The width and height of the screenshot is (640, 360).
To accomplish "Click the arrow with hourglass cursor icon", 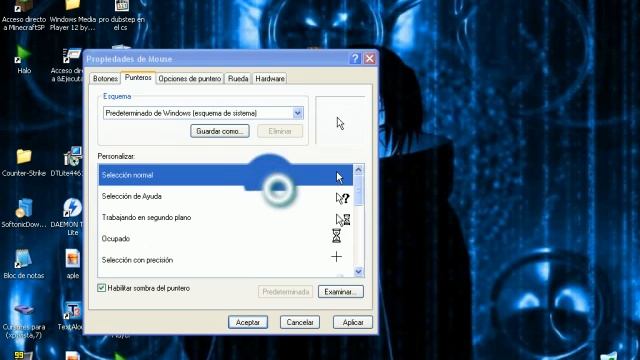I will 342,220.
